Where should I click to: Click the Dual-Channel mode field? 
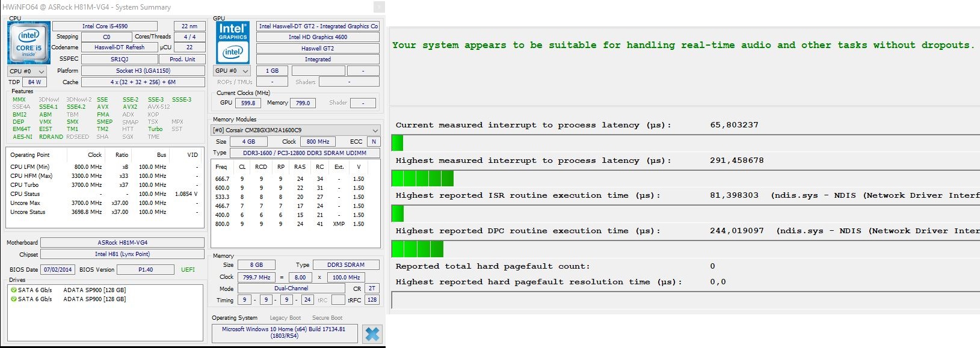291,288
